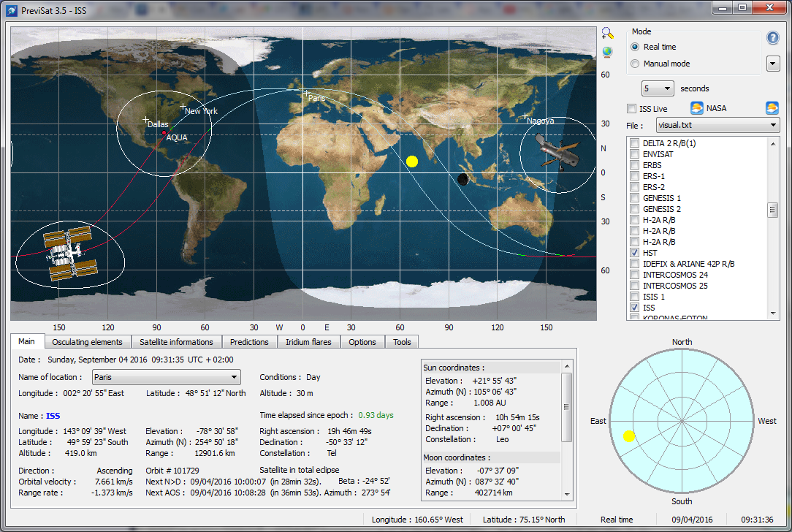Image resolution: width=792 pixels, height=532 pixels.
Task: Click the Real time status bar label
Action: coord(617,520)
